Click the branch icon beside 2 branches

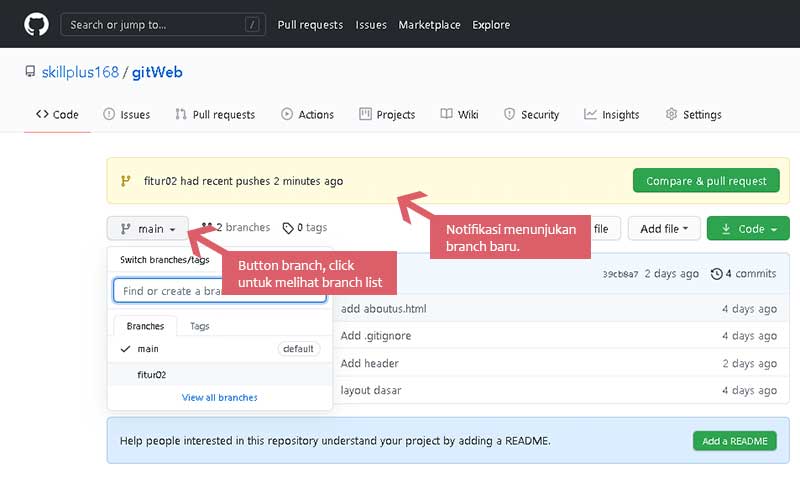pyautogui.click(x=207, y=228)
